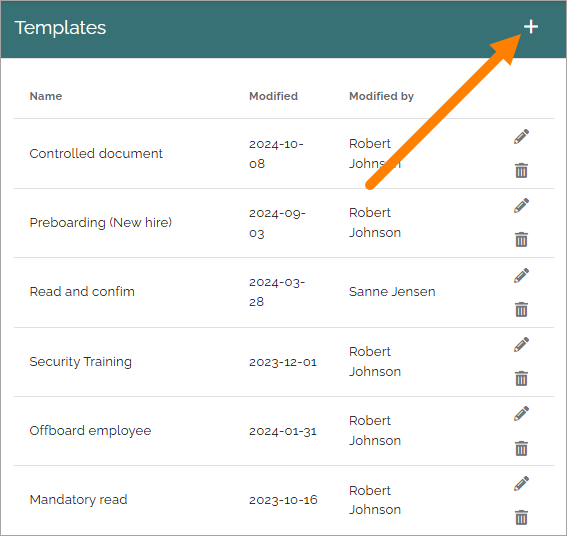Viewport: 567px width, 536px height.
Task: Delete the Security Training template
Action: tap(521, 378)
